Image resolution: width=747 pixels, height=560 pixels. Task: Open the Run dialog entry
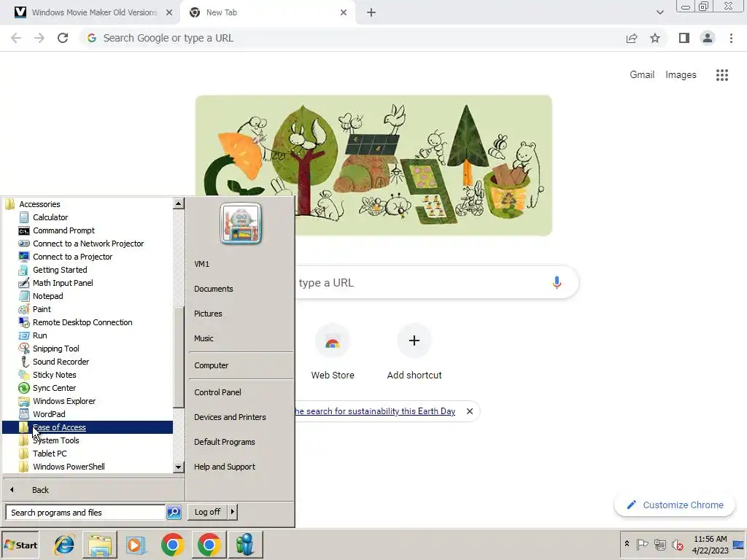click(x=39, y=335)
